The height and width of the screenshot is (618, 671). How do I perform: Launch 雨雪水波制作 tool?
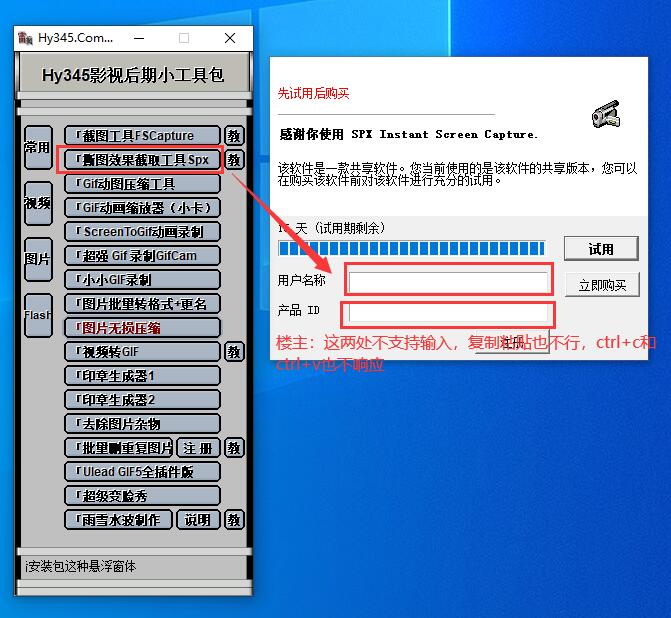119,520
